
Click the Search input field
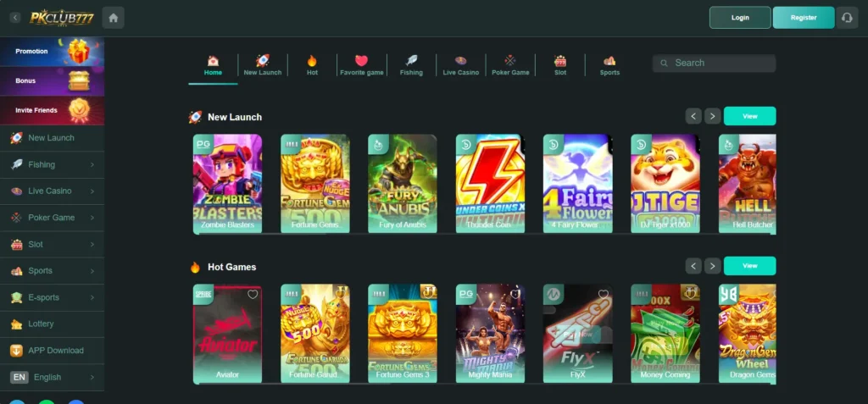(x=714, y=63)
